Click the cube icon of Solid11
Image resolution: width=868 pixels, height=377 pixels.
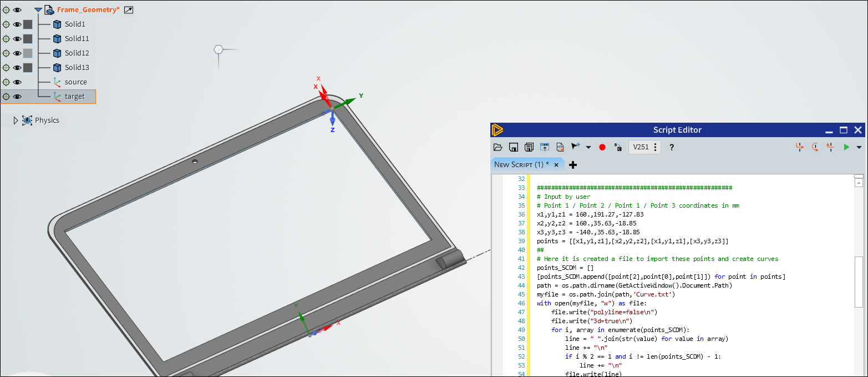click(57, 39)
